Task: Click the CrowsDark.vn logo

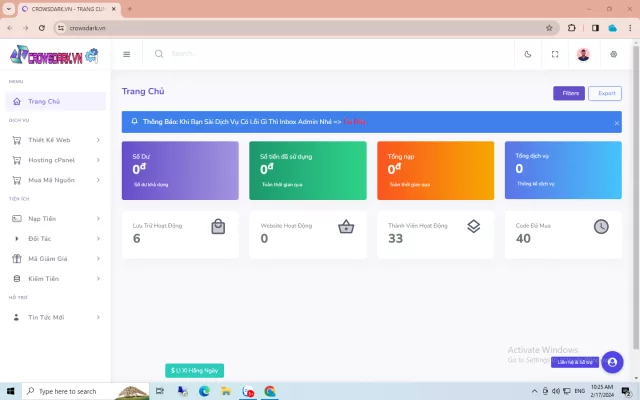Action: coord(54,55)
